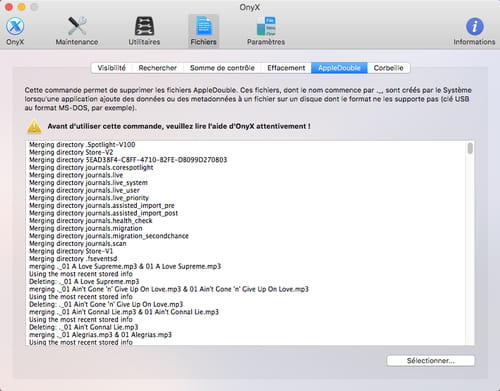500x391 pixels.
Task: Click merging line for Ain't Gone 'n' Give Up
Action: (x=169, y=289)
